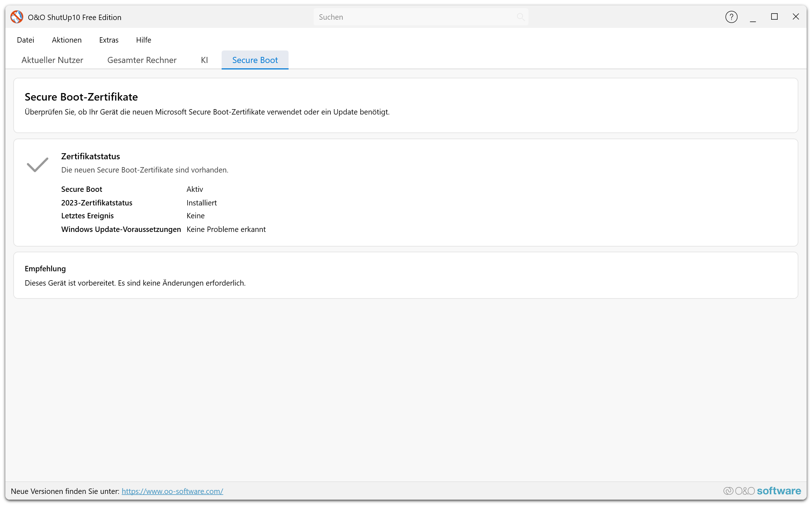Open the oo-software.com link
Viewport: 812px width, 505px height.
tap(172, 491)
